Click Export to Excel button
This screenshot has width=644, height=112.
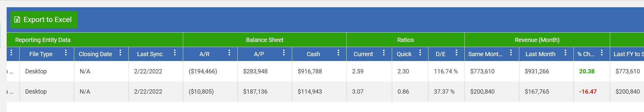coord(44,20)
